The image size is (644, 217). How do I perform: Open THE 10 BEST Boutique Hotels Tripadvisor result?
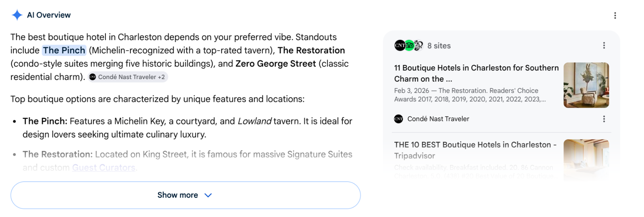476,150
